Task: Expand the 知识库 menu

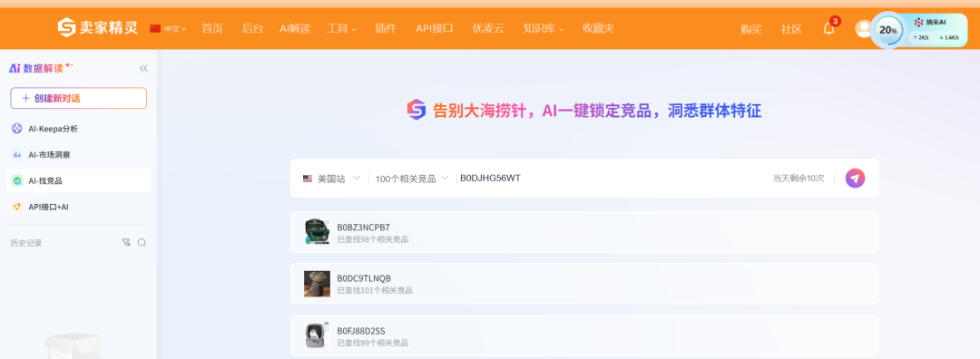Action: click(x=544, y=28)
